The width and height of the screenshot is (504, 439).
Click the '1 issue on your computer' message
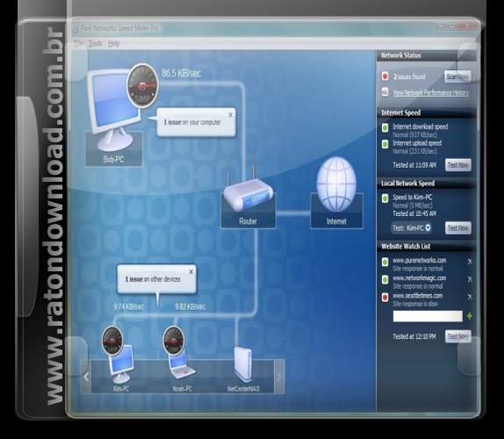(192, 122)
